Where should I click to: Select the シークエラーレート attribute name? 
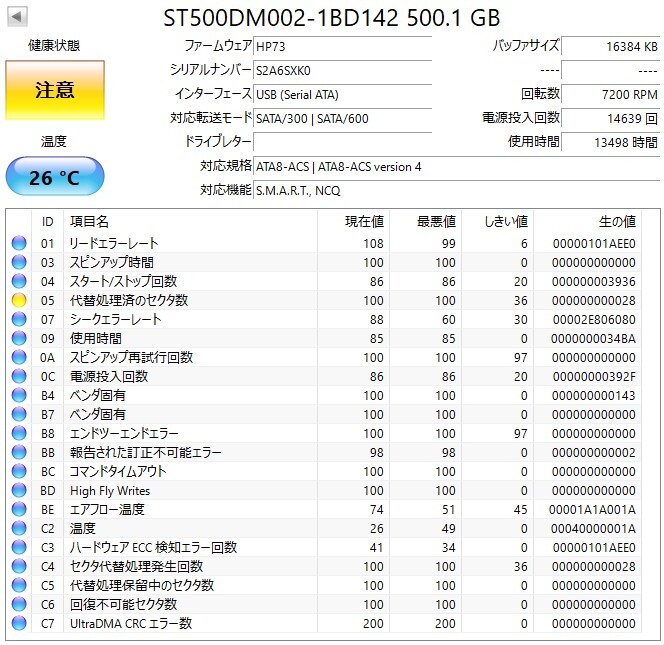116,319
